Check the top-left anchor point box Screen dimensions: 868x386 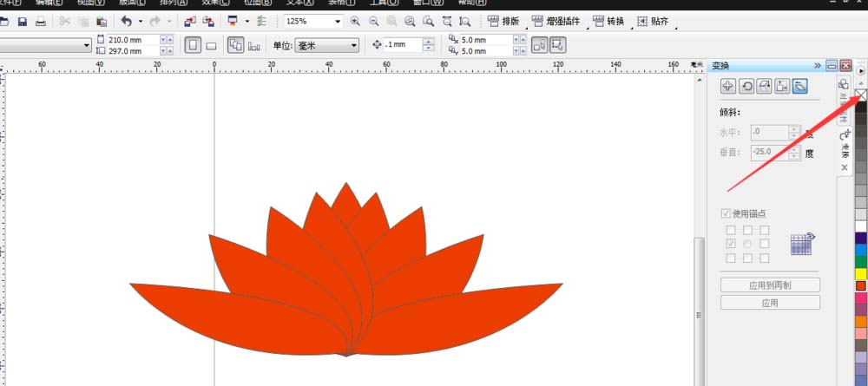pos(731,230)
